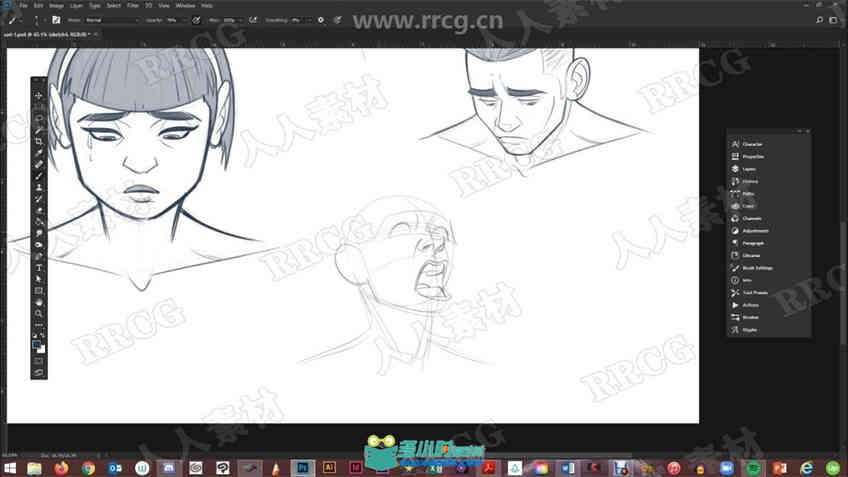Image resolution: width=848 pixels, height=477 pixels.
Task: Toggle Quick Mask mode in the toolbar
Action: pyautogui.click(x=38, y=361)
